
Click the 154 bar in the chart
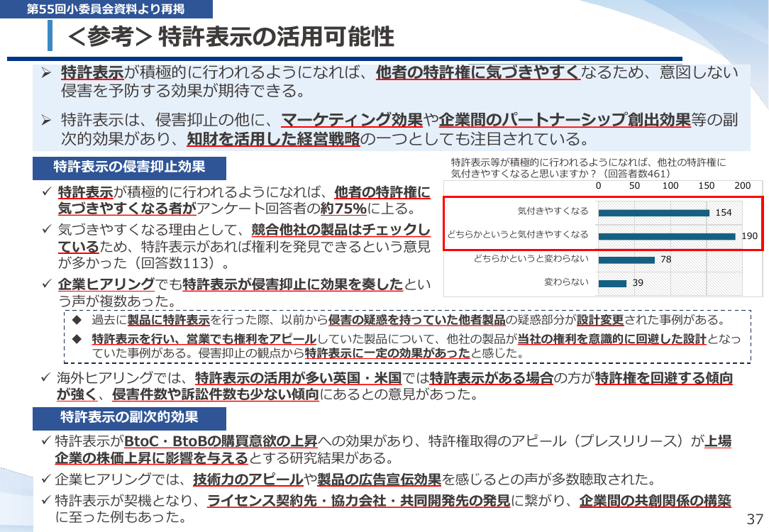click(x=654, y=213)
